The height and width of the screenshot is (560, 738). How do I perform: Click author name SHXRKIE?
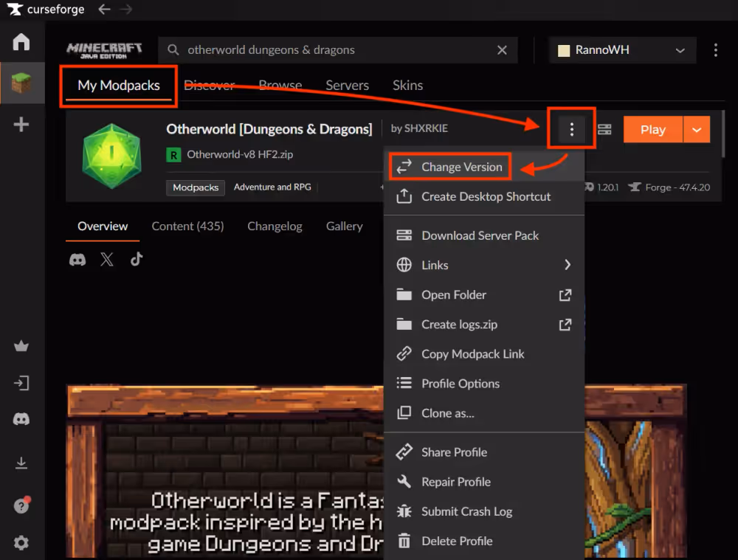tap(426, 128)
